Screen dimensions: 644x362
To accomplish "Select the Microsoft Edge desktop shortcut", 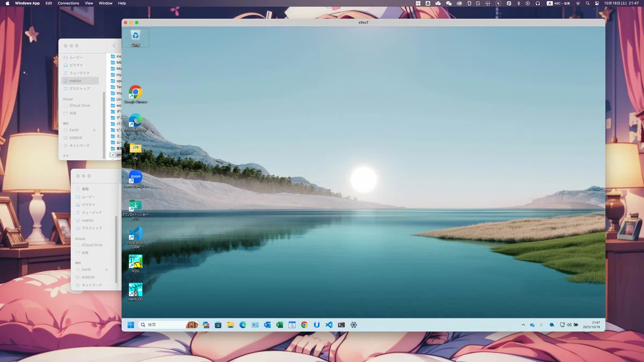I will coord(135,123).
